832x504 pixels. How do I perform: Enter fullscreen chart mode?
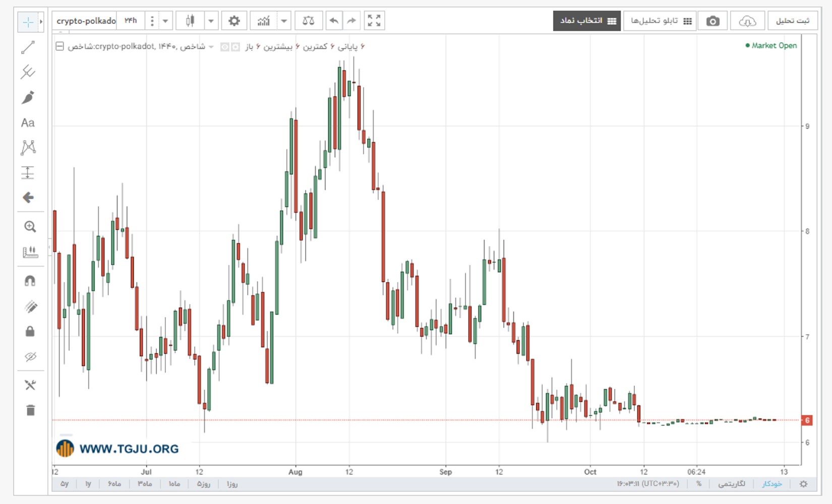[374, 21]
